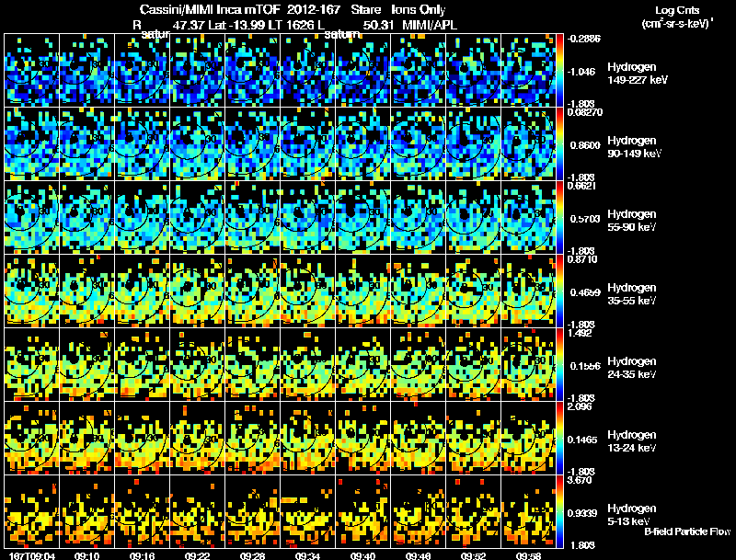Click the '-0.2886' colorbar maximum value
This screenshot has height=560, width=736.
(x=584, y=39)
